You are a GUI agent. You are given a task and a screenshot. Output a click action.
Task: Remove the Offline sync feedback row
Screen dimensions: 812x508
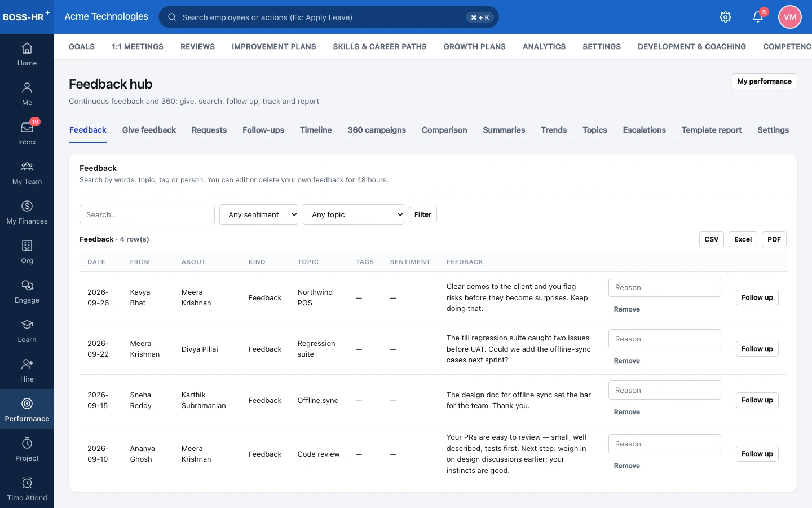[626, 412]
